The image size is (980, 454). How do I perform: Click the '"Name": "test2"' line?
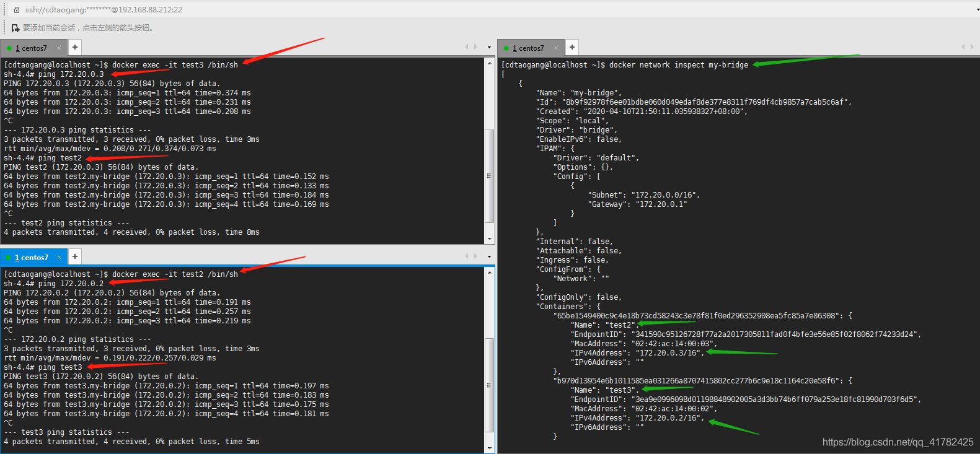(604, 325)
